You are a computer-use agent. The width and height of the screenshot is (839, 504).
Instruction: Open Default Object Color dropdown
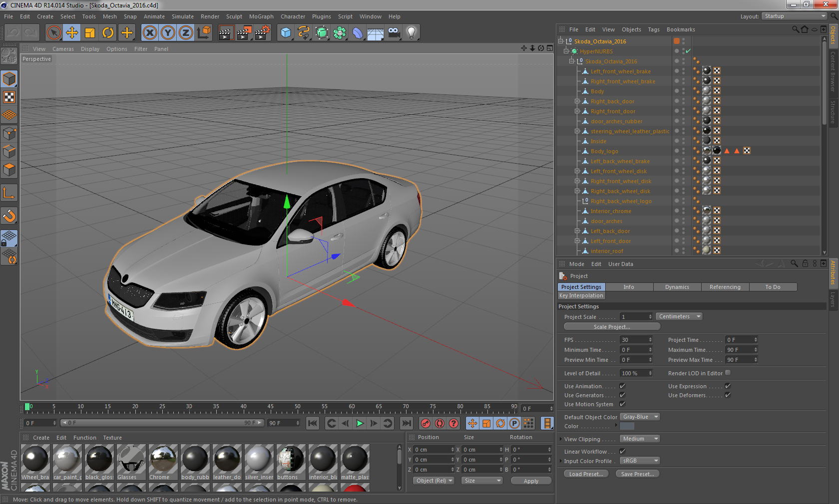coord(640,417)
